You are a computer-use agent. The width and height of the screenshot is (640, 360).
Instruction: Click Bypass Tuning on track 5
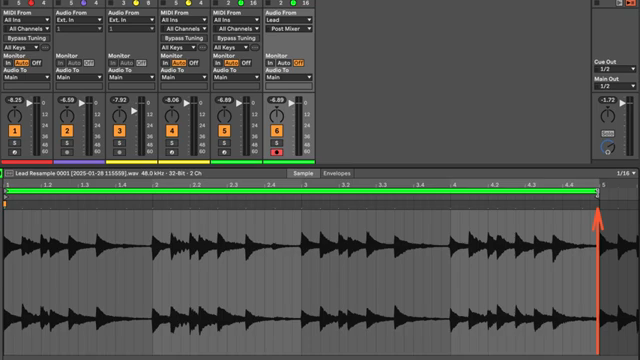pyautogui.click(x=236, y=38)
